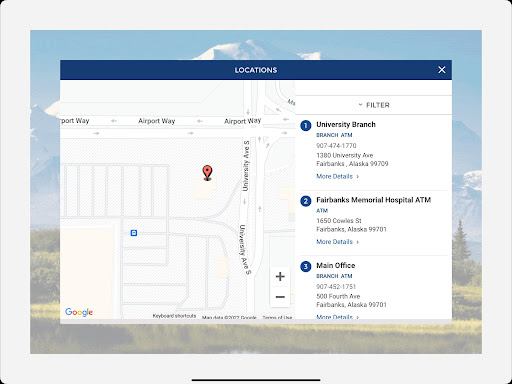Call Main Office at 907-452-1751
Image resolution: width=512 pixels, height=384 pixels.
pos(336,287)
